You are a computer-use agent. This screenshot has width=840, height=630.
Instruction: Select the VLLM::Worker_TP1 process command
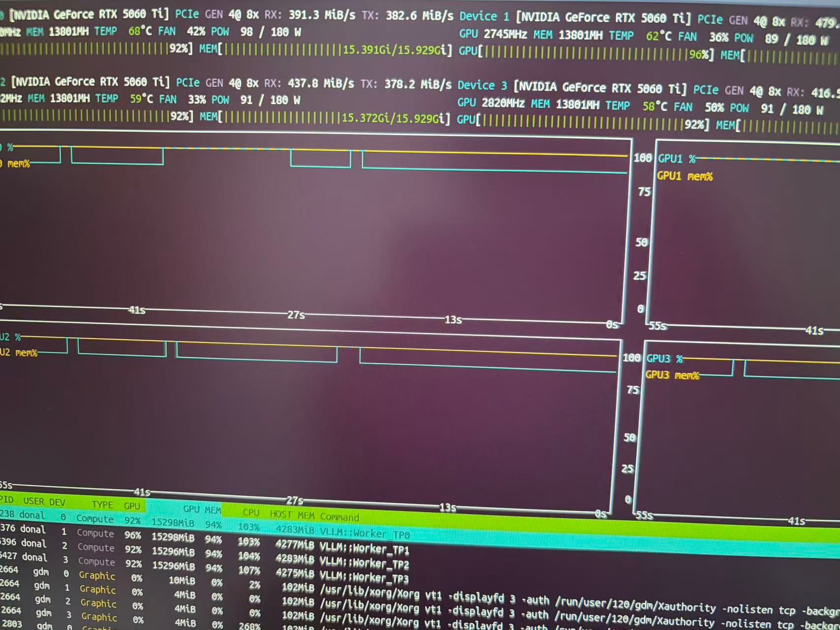tap(364, 548)
